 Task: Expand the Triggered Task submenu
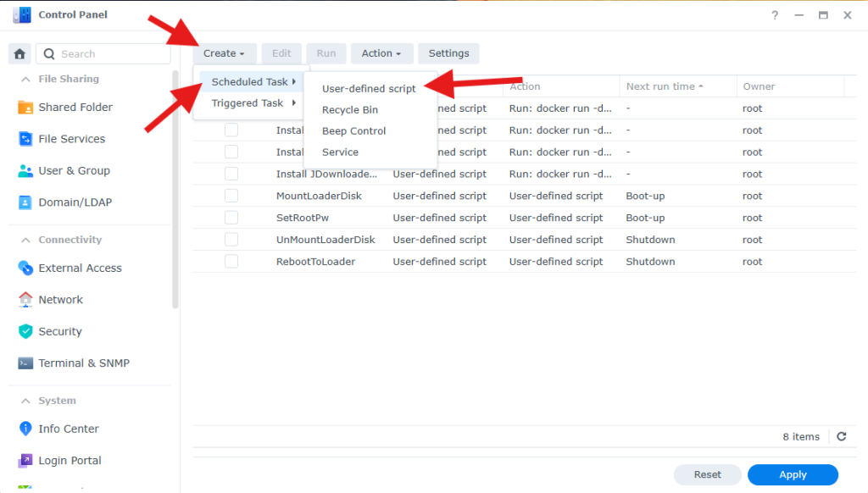coord(251,102)
